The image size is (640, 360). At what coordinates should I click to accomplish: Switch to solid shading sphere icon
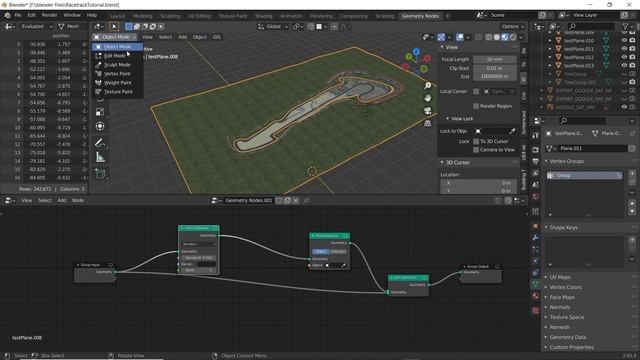point(497,37)
